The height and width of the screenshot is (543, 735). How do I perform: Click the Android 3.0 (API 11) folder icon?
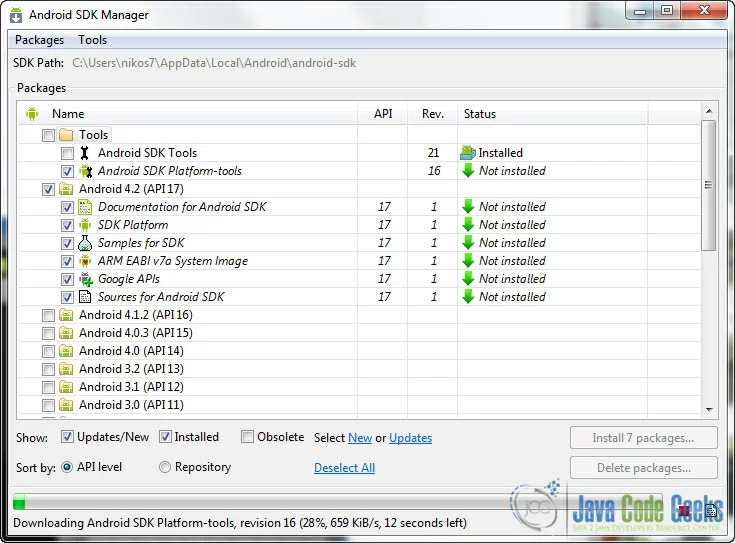tap(66, 405)
